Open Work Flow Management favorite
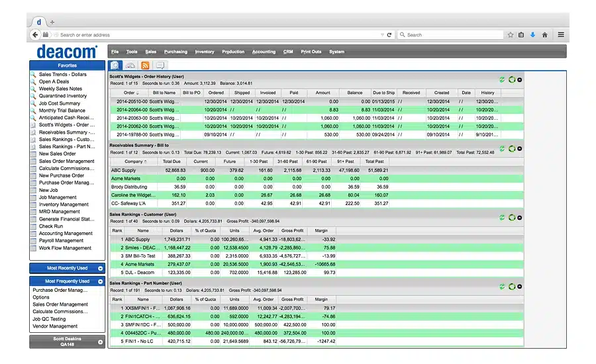596x364 pixels. tap(65, 248)
